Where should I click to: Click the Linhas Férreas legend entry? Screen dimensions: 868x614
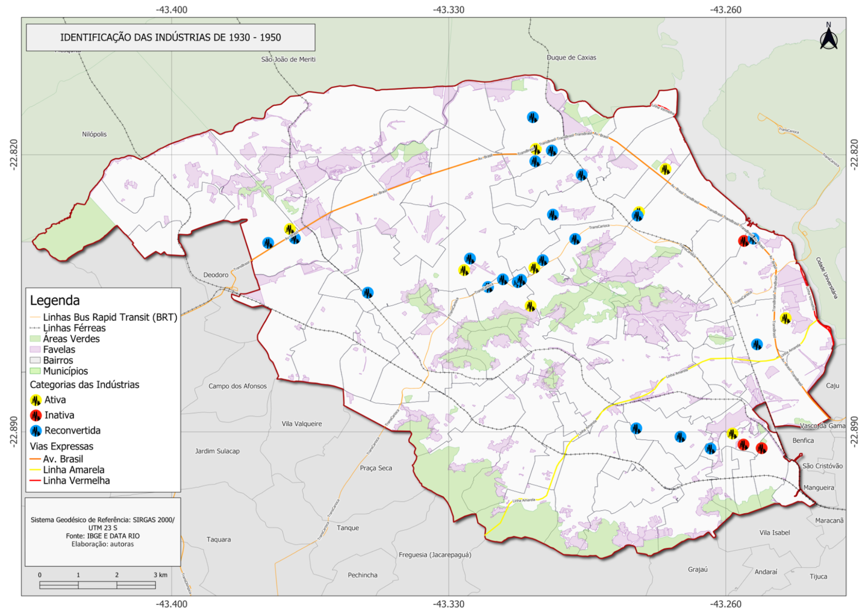[x=74, y=328]
